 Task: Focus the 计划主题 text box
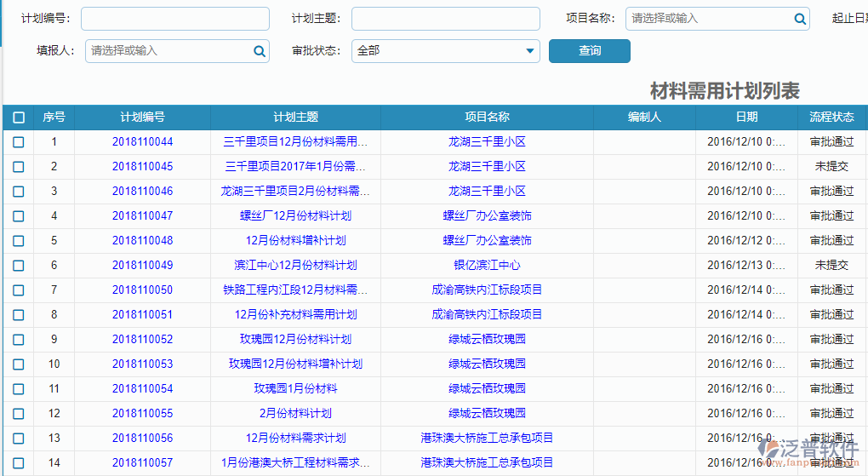tap(445, 19)
